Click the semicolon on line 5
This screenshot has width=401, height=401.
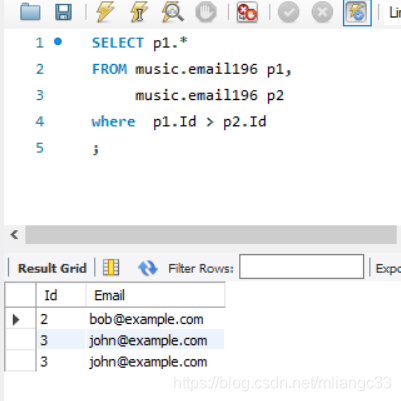tap(96, 149)
